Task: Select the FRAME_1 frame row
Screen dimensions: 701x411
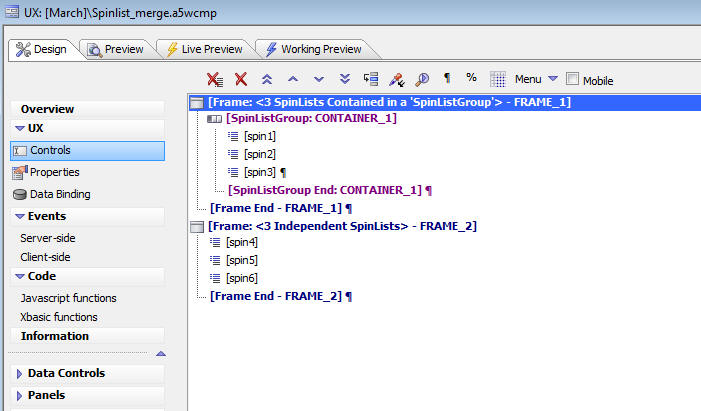Action: click(x=445, y=102)
